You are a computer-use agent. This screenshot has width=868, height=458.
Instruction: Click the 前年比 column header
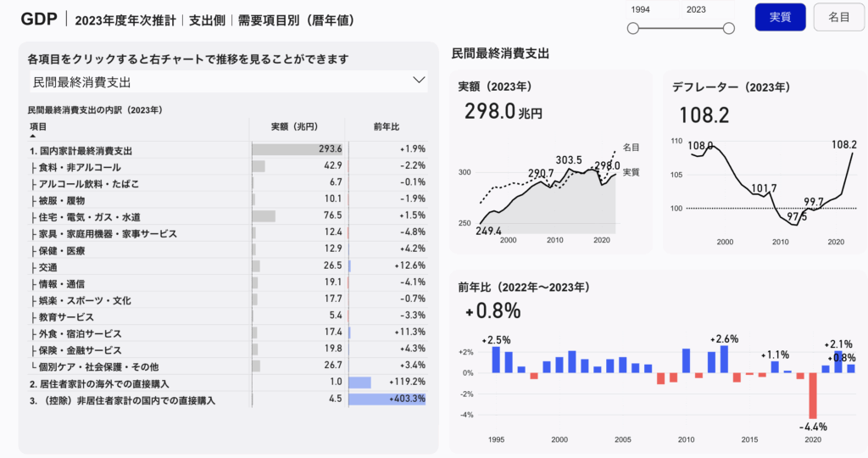pyautogui.click(x=386, y=126)
